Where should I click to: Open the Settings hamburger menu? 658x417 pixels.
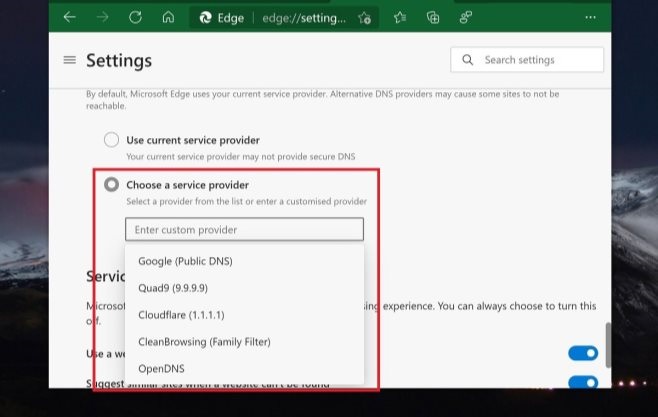point(69,60)
